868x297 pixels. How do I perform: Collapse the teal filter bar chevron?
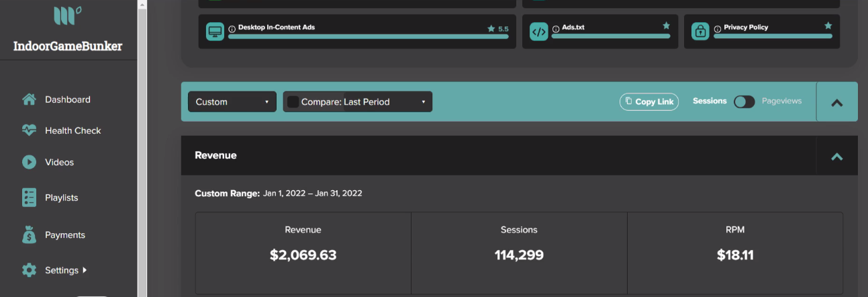point(836,102)
